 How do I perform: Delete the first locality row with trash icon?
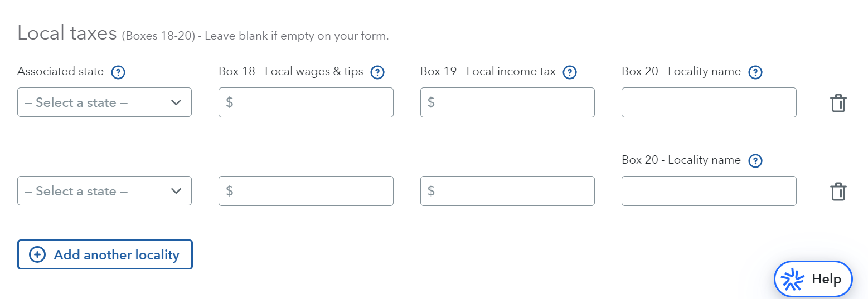838,103
